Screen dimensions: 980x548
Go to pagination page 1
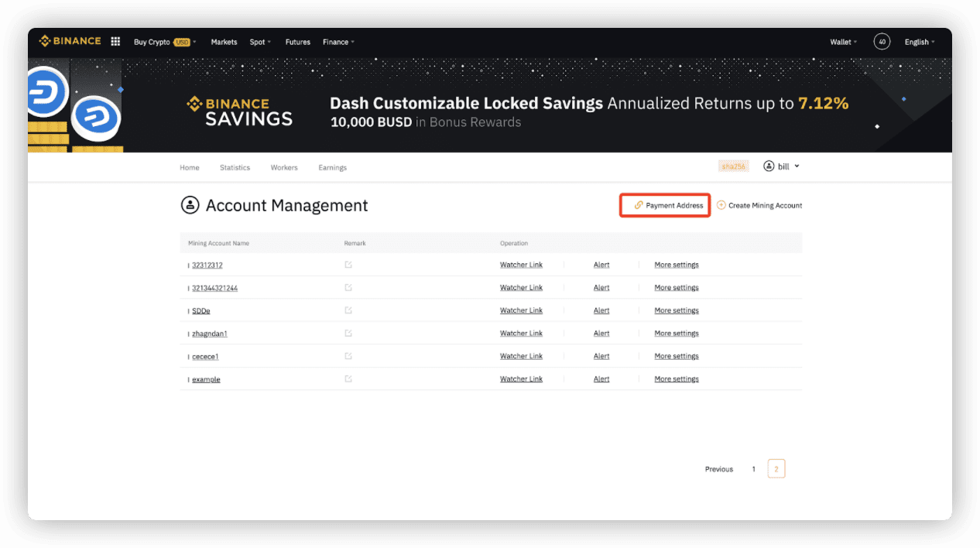[x=753, y=469]
